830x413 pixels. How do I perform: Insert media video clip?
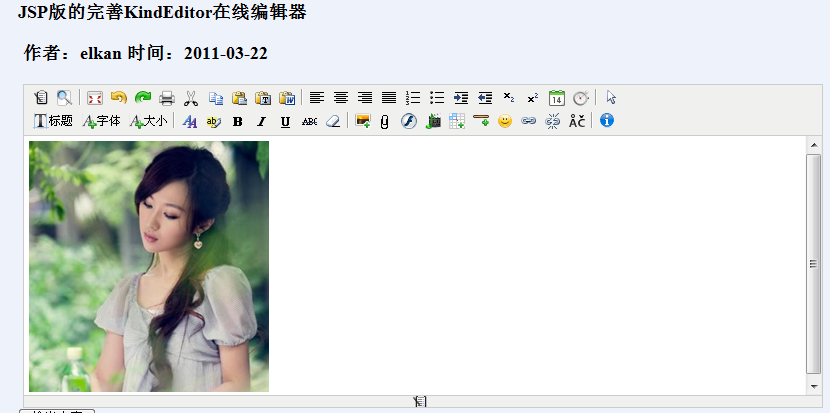click(x=433, y=121)
